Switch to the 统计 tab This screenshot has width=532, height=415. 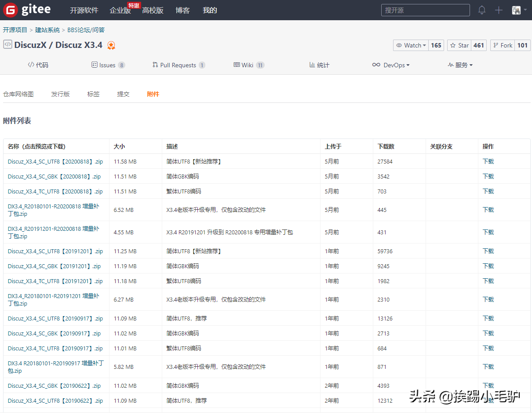click(x=319, y=65)
